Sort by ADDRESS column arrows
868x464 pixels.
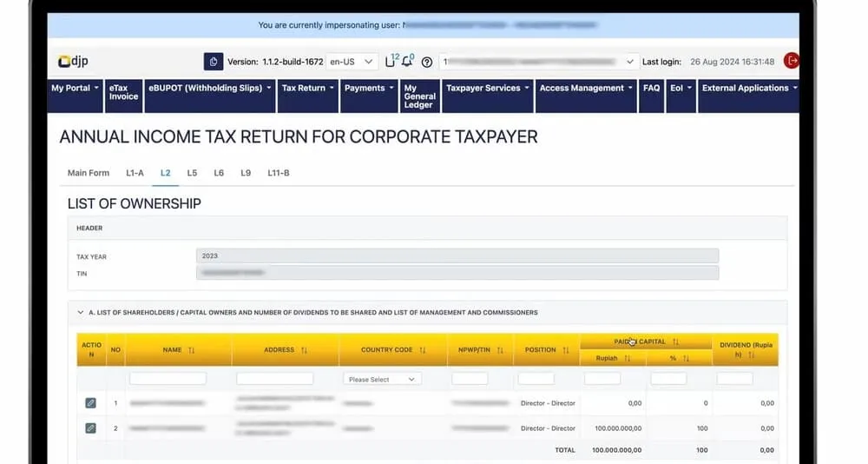304,350
